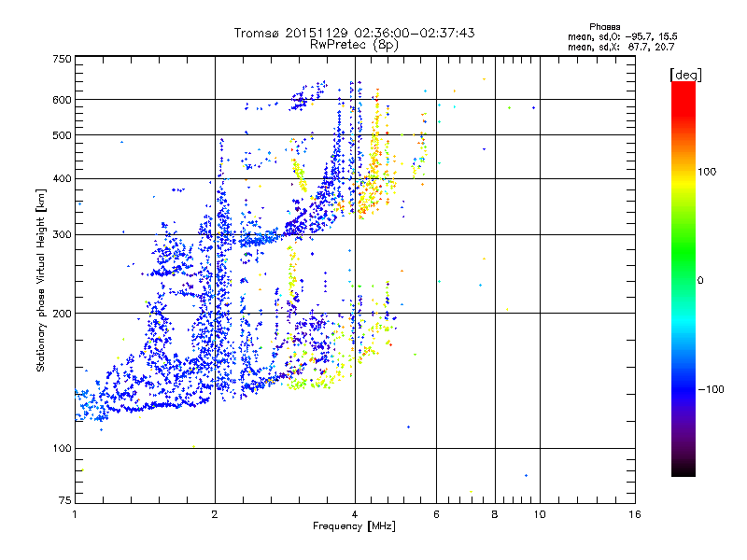Click the '400' height axis label
747x560 pixels.
(62, 179)
